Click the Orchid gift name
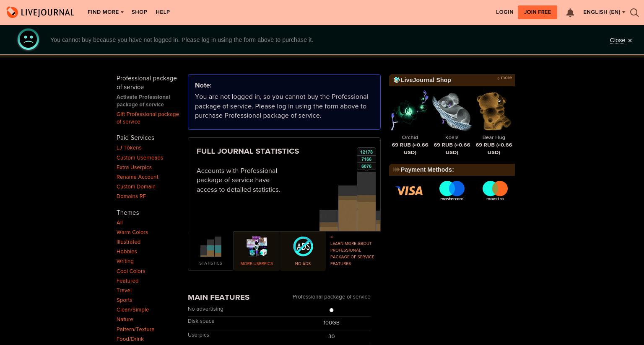This screenshot has height=345, width=644. 410,137
